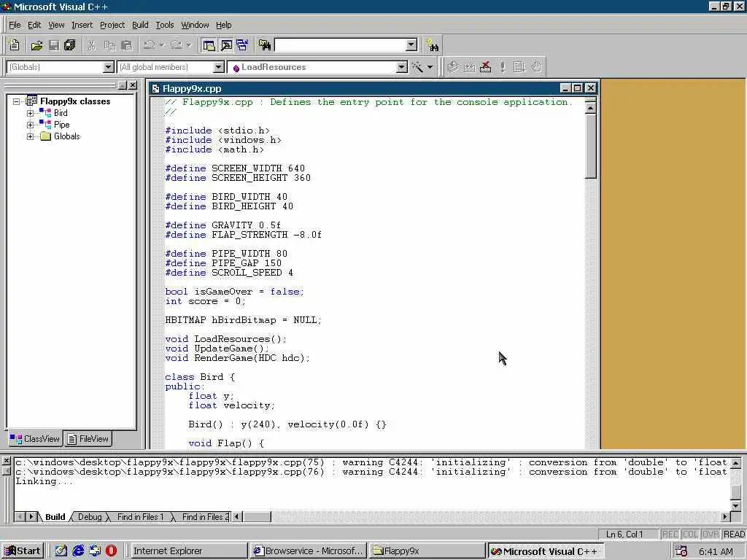Click Internet Explorer quick launch icon
Screen dimensions: 747x560
click(77, 551)
